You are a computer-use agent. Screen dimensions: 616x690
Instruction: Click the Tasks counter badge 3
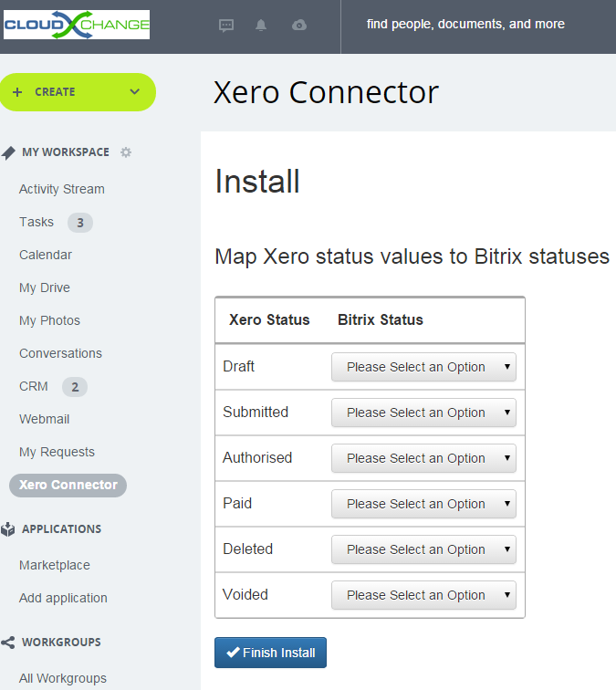point(80,223)
